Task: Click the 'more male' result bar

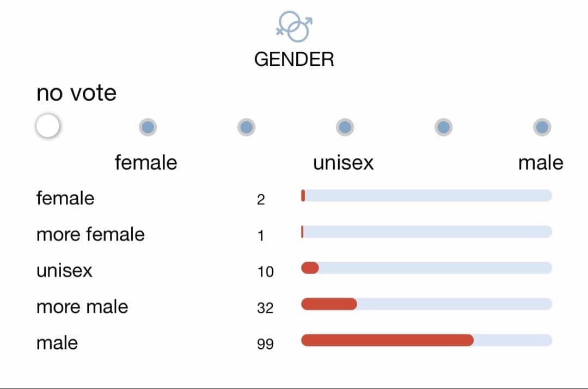Action: [x=426, y=304]
